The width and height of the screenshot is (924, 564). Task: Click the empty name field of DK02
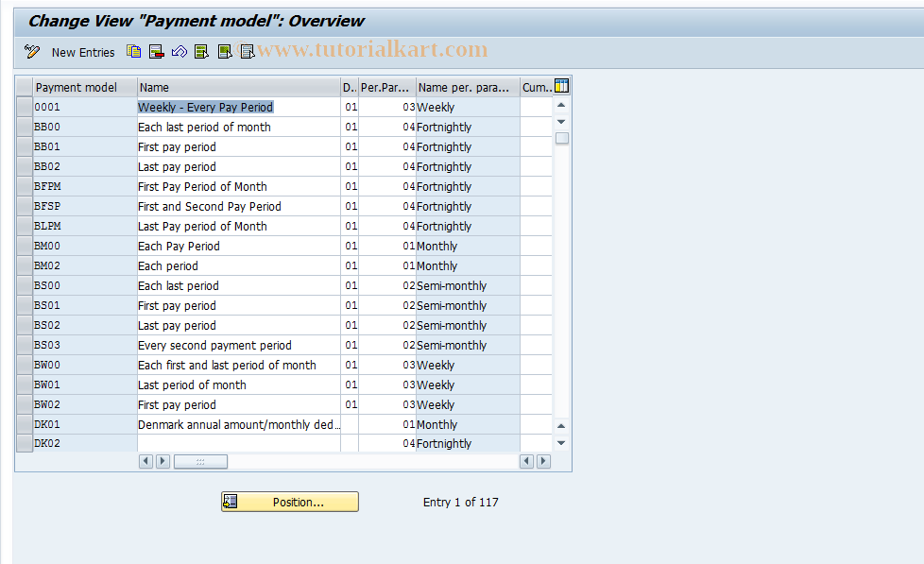(x=239, y=443)
